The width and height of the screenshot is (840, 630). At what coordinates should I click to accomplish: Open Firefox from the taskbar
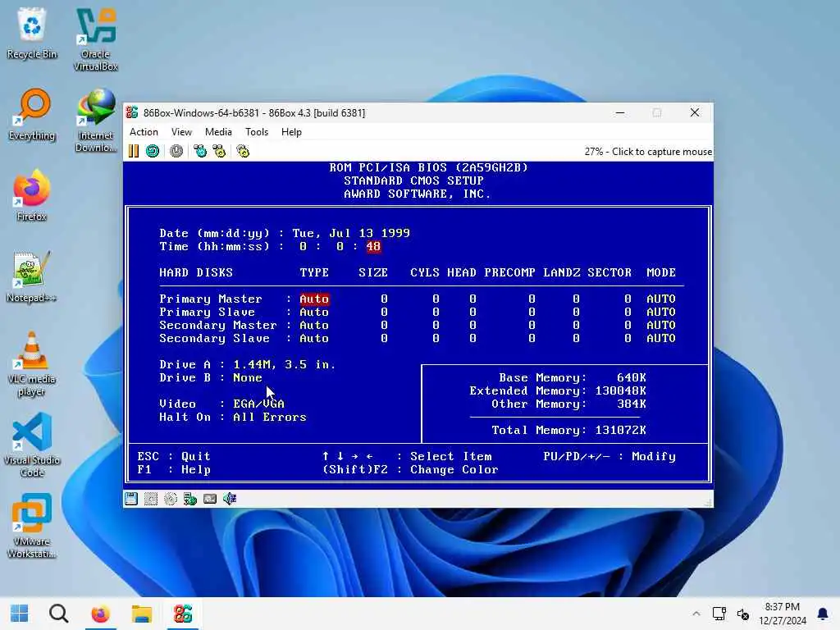click(x=100, y=614)
